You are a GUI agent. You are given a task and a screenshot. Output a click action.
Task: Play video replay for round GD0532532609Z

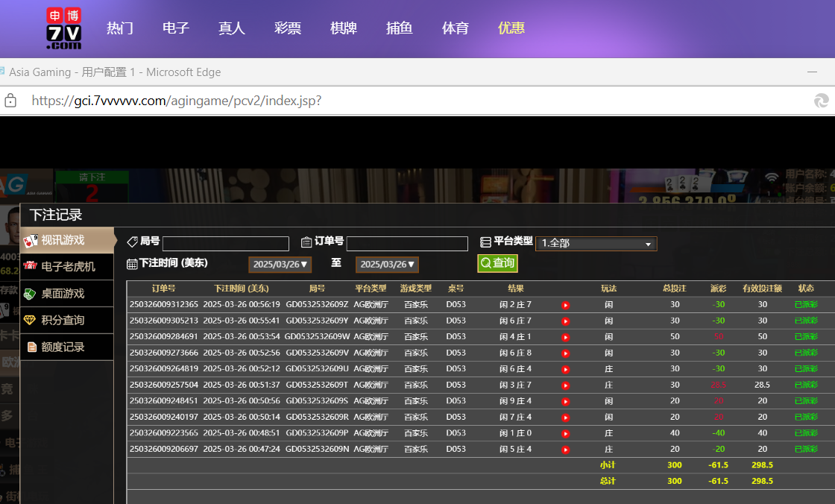click(x=565, y=305)
